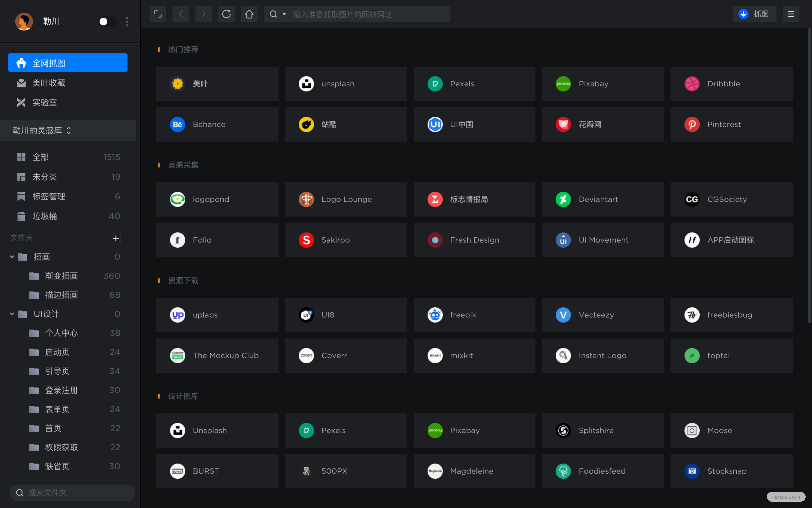Open the 标志情报局 site tile
812x508 pixels.
coord(475,199)
